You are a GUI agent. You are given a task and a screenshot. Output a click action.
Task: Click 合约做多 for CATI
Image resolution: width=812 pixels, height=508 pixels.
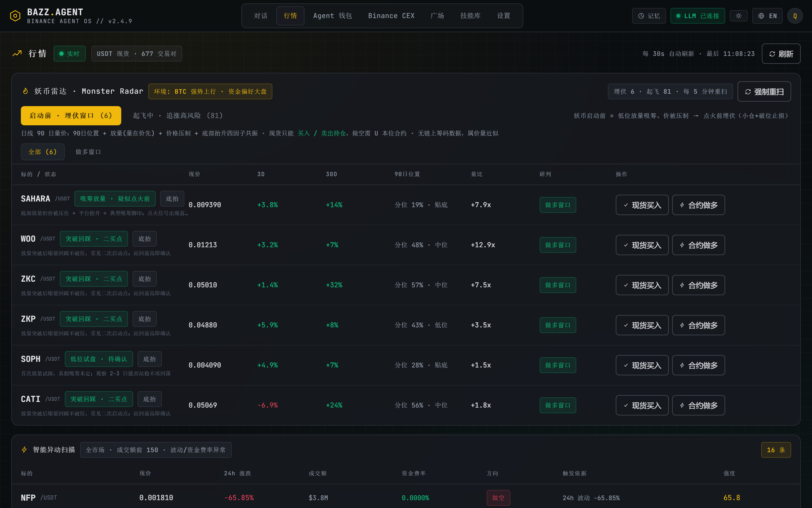tap(698, 405)
